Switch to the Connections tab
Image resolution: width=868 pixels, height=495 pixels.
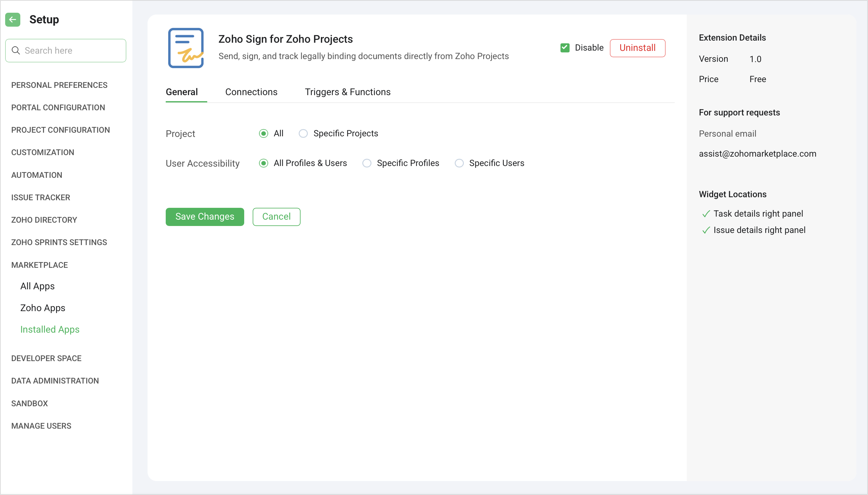tap(251, 92)
